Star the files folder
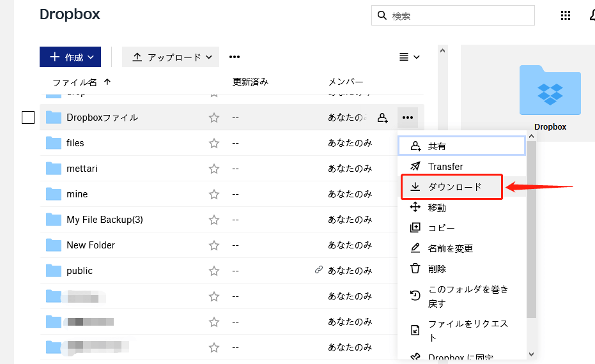 (x=214, y=143)
